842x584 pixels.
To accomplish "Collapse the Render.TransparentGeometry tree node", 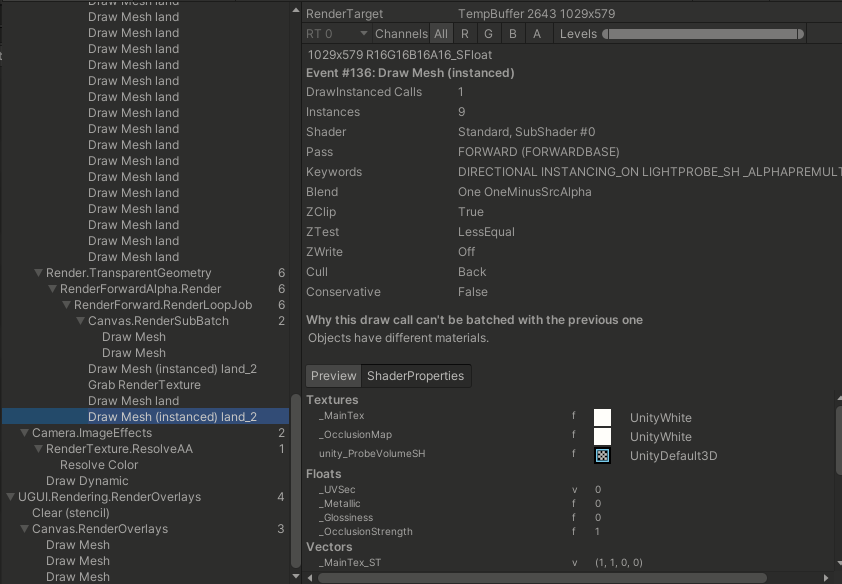I will (x=39, y=273).
